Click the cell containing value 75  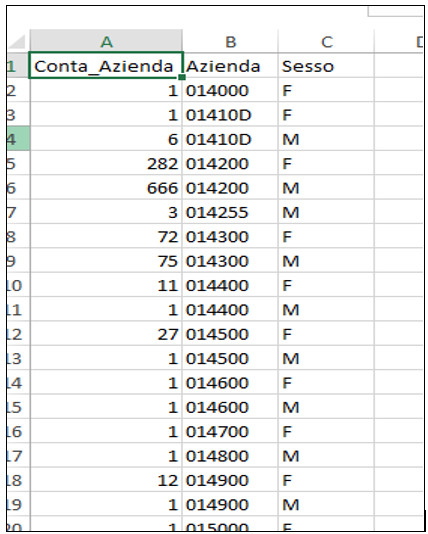[x=106, y=261]
